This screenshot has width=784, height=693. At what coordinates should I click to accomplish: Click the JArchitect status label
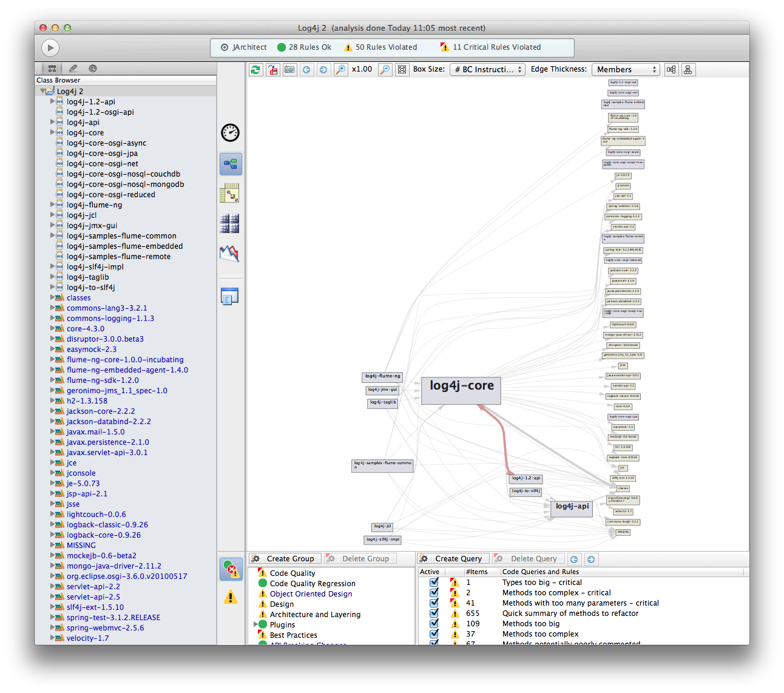pos(244,47)
